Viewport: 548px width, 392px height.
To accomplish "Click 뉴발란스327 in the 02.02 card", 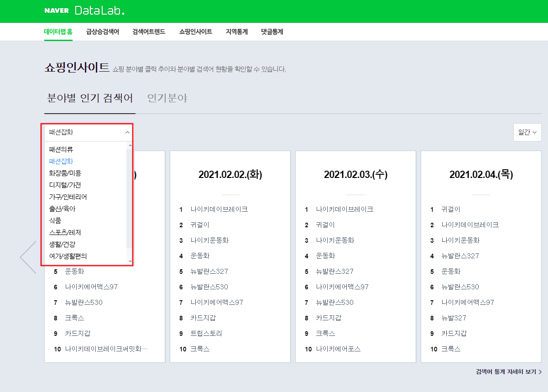I will coord(209,272).
